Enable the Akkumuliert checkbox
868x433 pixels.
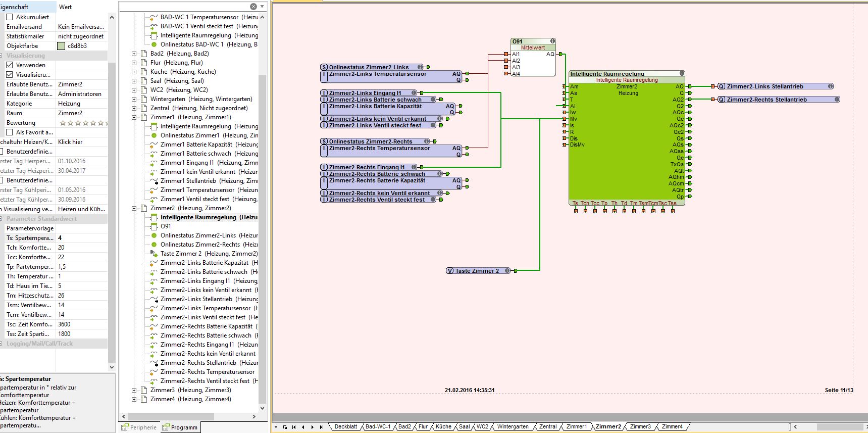[x=10, y=17]
